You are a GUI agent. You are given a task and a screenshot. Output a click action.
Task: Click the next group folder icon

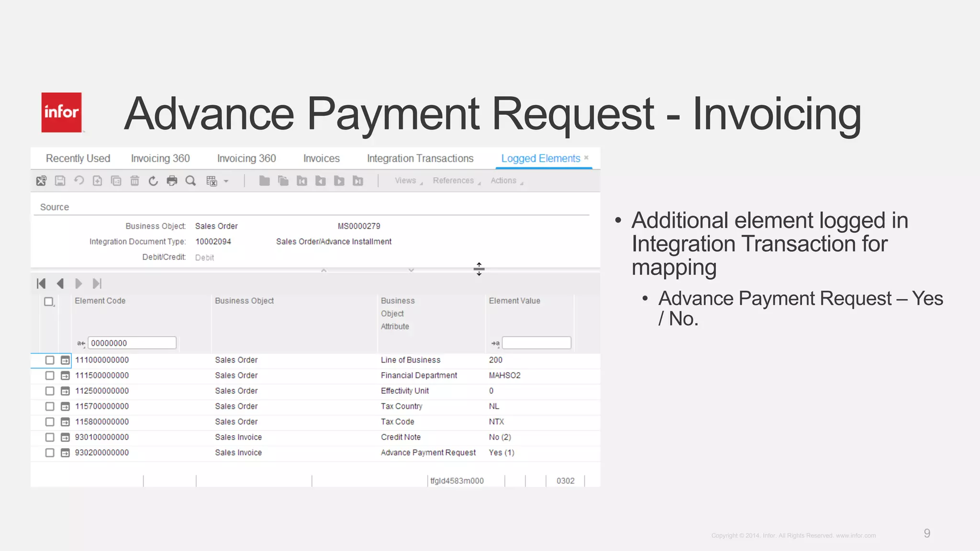coord(339,180)
